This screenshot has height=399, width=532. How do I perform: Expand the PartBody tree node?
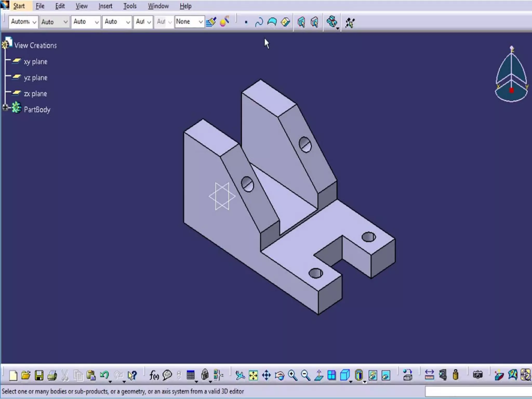[x=5, y=107]
